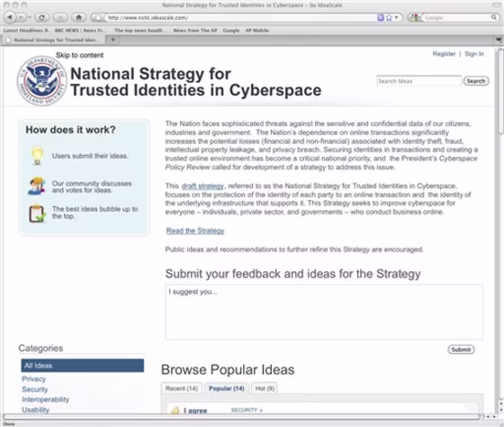This screenshot has height=427, width=504.
Task: Stop loading with the X toolbar icon
Action: (60, 17)
